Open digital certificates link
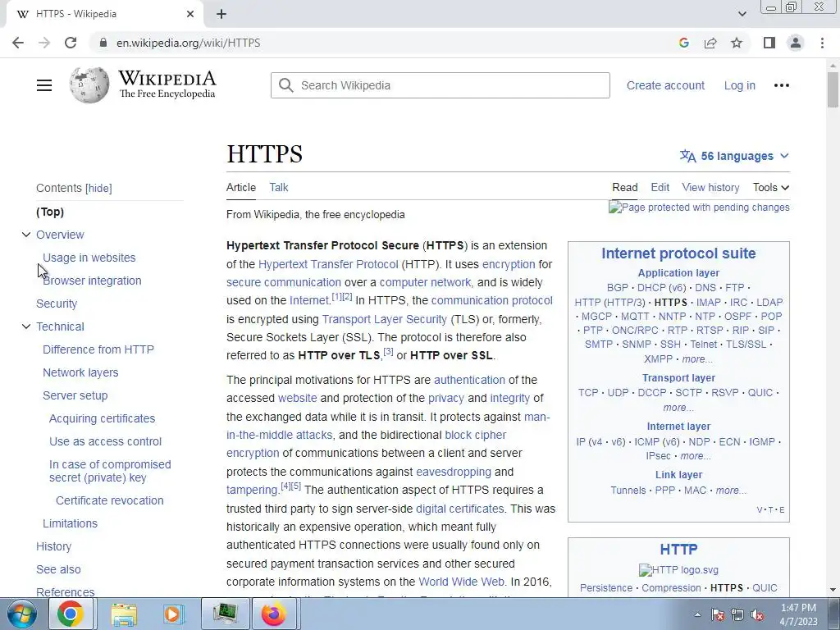Image resolution: width=840 pixels, height=630 pixels. (459, 509)
